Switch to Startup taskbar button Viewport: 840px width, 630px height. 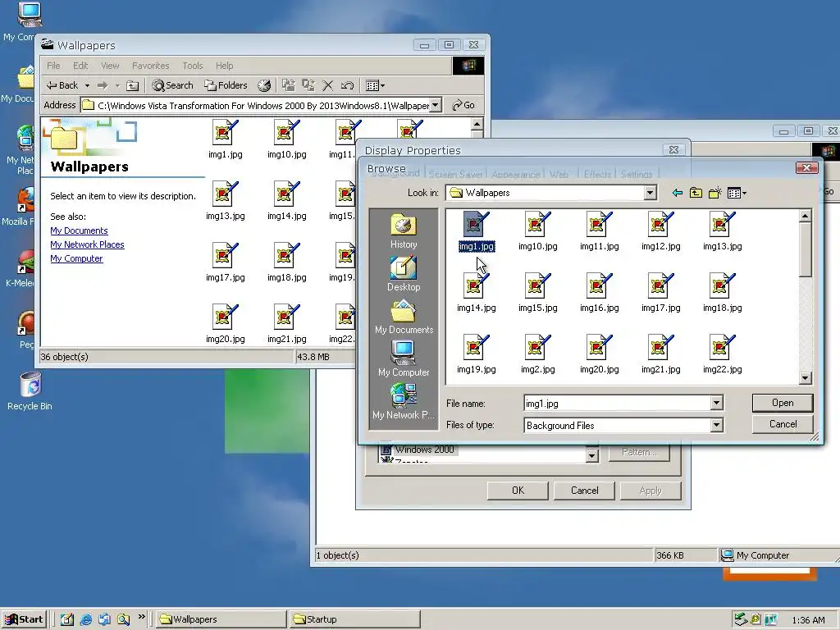354,619
